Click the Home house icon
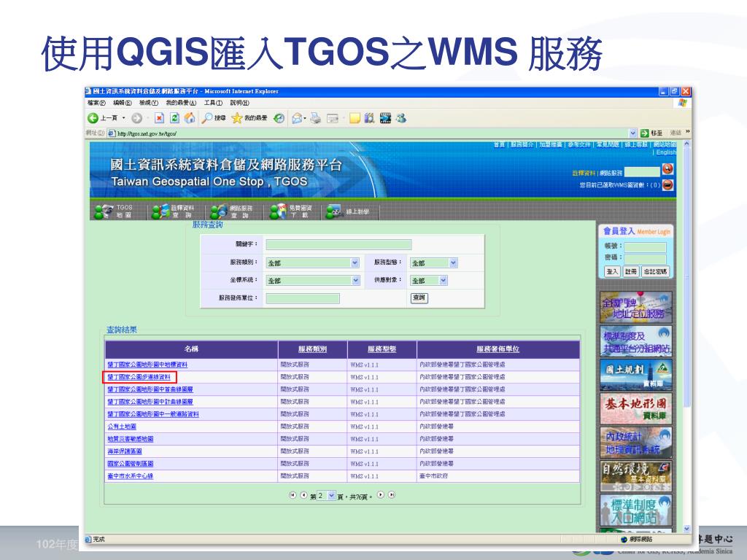The image size is (747, 560). tap(190, 118)
